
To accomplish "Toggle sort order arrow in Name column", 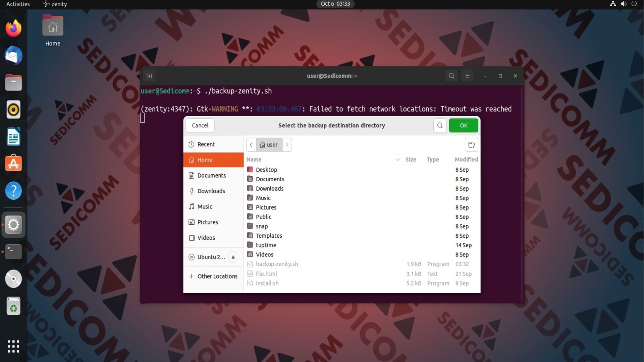I will (397, 160).
